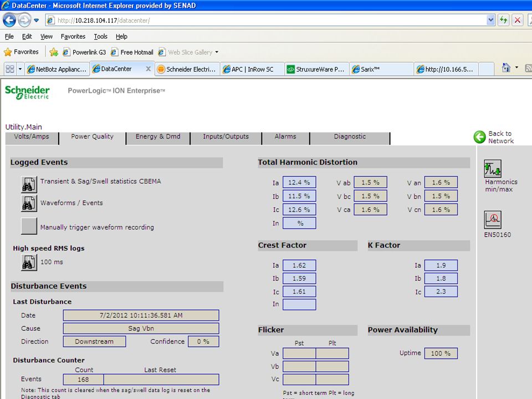Image resolution: width=532 pixels, height=399 pixels.
Task: Click the Sag Vbn cause field
Action: click(141, 329)
